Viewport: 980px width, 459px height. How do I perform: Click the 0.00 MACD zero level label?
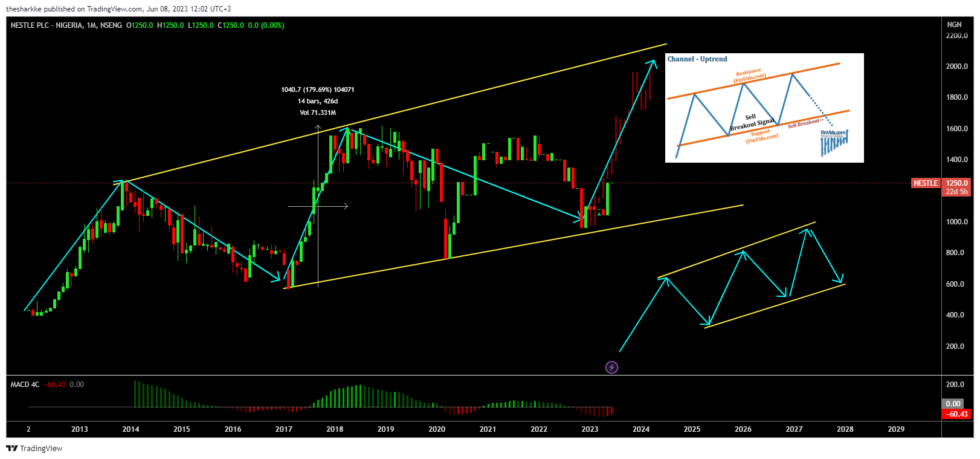tap(953, 404)
